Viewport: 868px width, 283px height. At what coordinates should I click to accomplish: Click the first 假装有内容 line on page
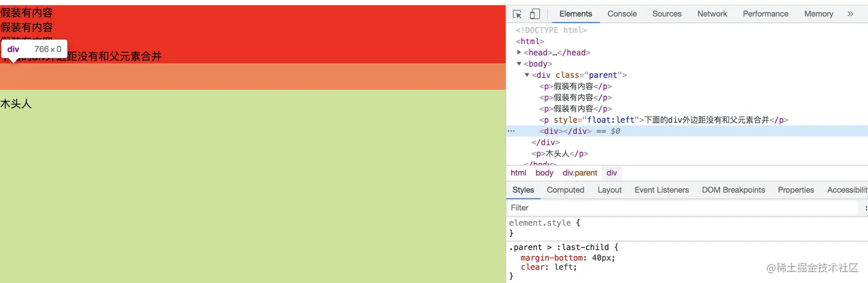pyautogui.click(x=26, y=13)
